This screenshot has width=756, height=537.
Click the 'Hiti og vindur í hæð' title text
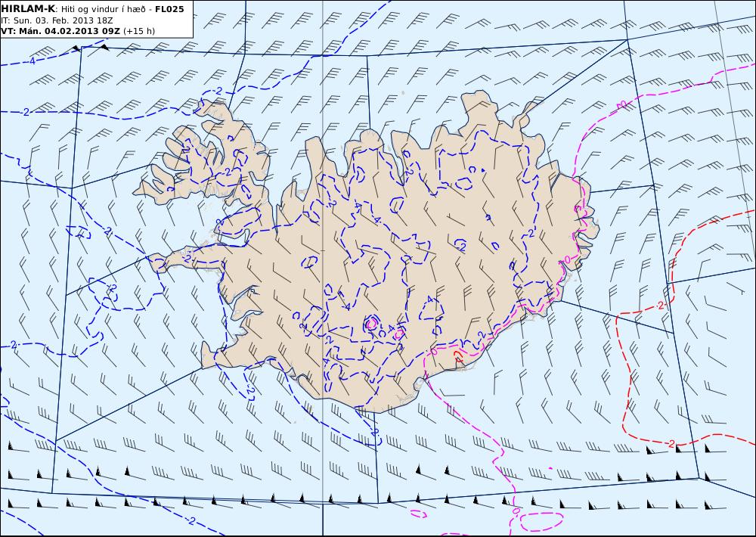click(104, 9)
